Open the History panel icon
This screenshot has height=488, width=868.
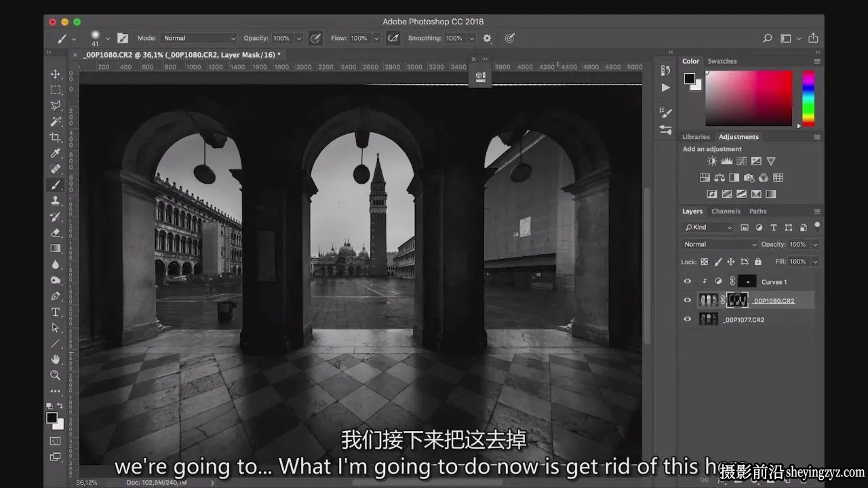click(x=666, y=71)
